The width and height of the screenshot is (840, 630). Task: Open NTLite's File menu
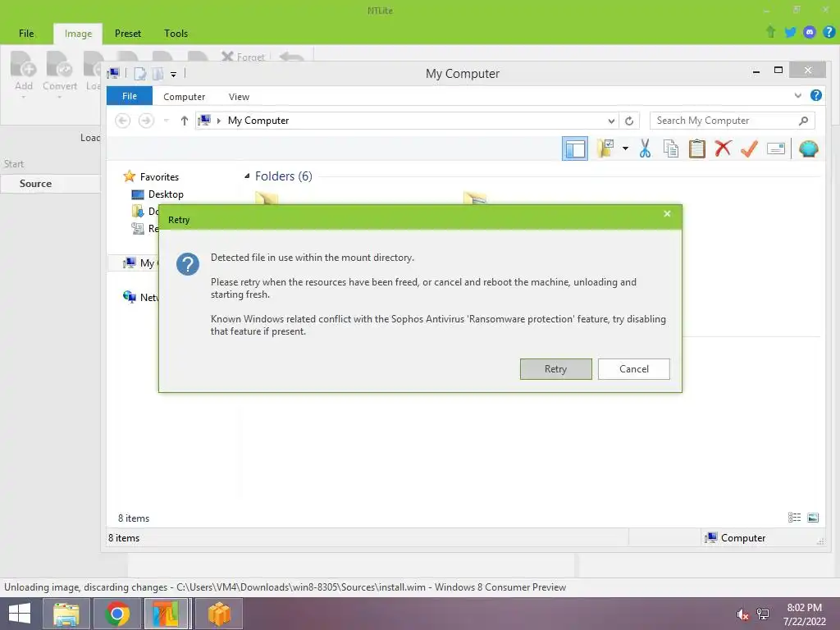click(26, 33)
